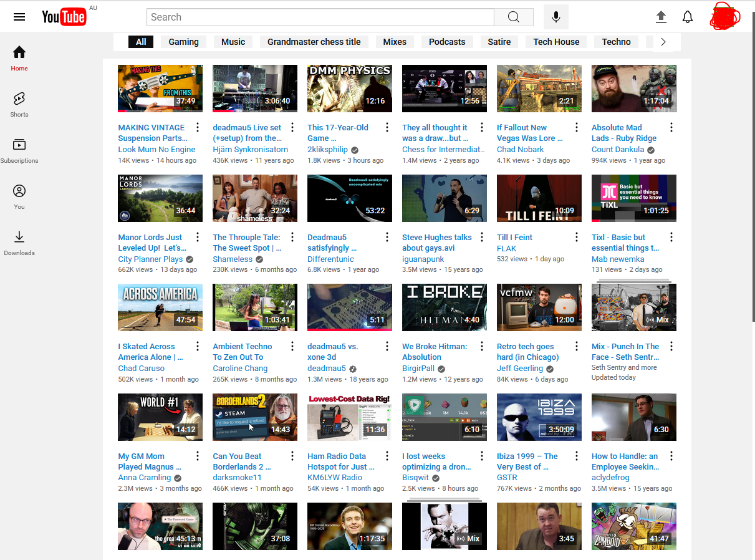Screen dimensions: 755x560
Task: Open options for They all thought it was a draw
Action: (x=482, y=127)
